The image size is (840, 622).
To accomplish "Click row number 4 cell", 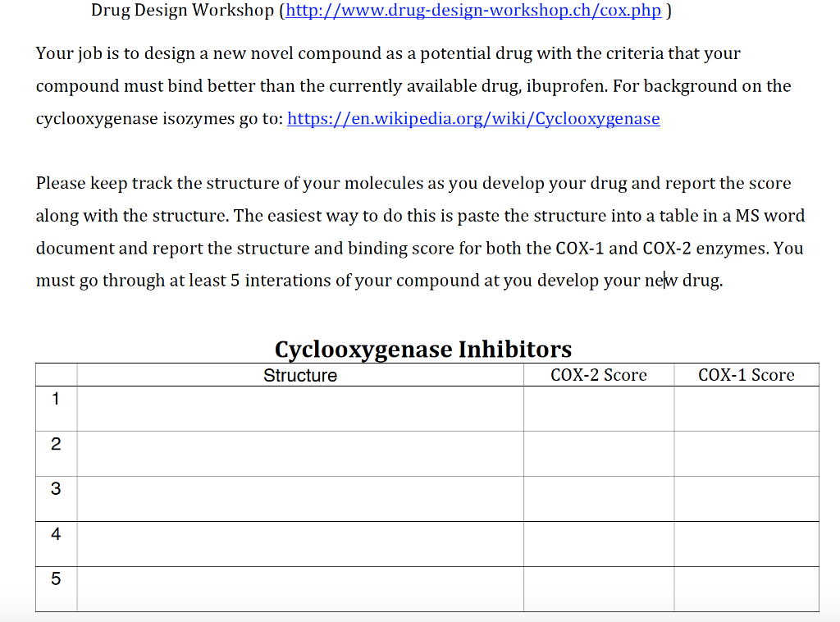I will point(57,544).
